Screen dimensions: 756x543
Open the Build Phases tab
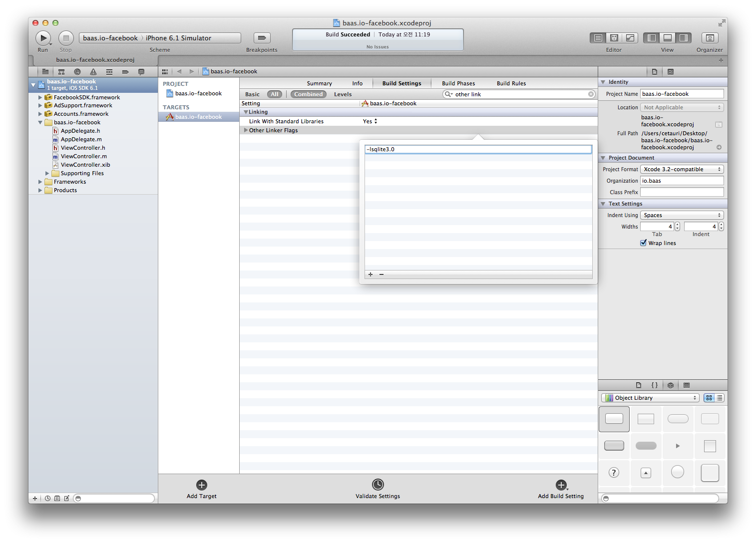458,83
